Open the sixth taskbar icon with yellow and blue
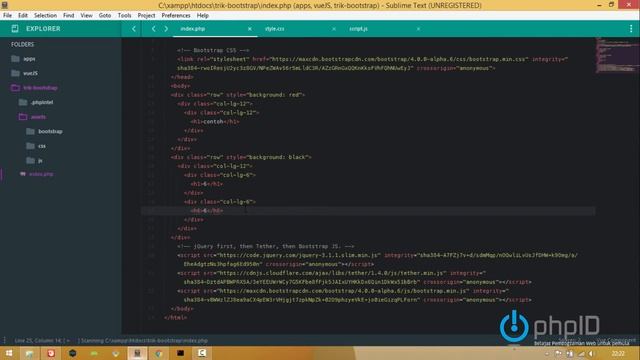Image resolution: width=640 pixels, height=360 pixels. click(x=116, y=353)
